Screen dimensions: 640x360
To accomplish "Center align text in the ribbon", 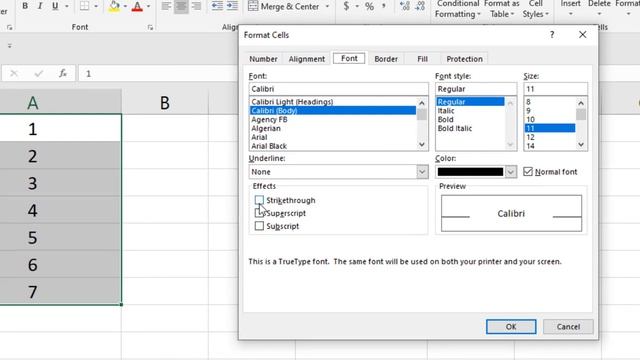I will coord(181,6).
